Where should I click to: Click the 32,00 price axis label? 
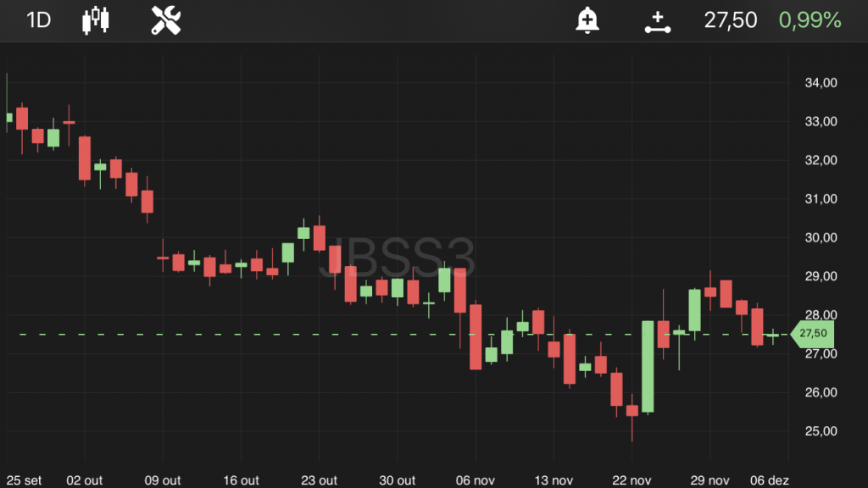pos(821,160)
